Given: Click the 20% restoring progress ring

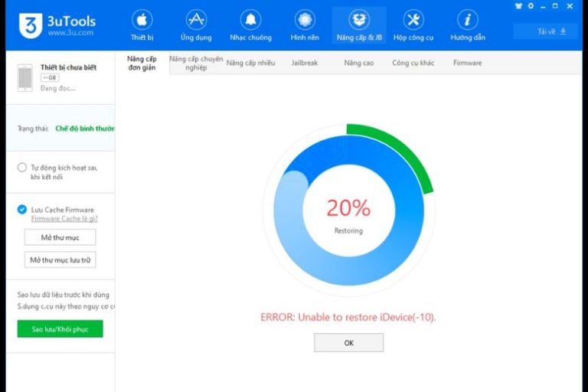Looking at the screenshot, I should pyautogui.click(x=349, y=210).
